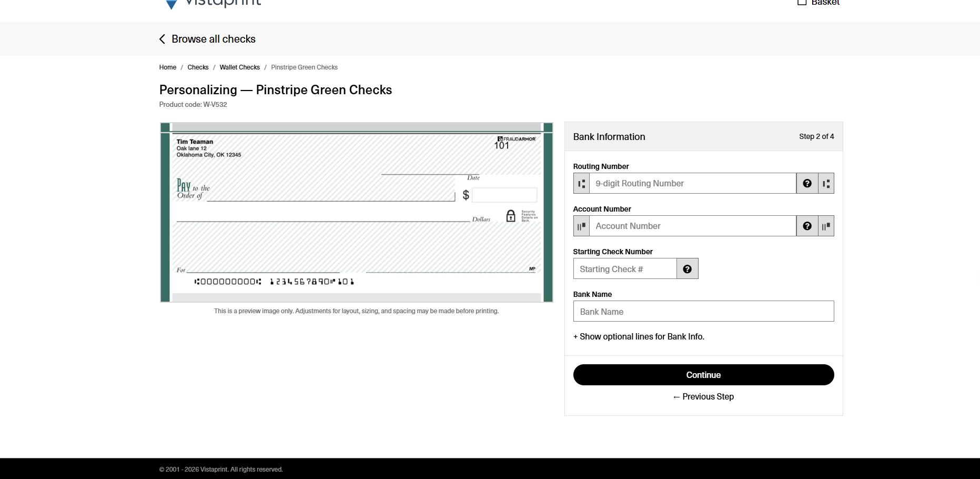Click the MICR symbol before the Account Number field

tap(581, 226)
